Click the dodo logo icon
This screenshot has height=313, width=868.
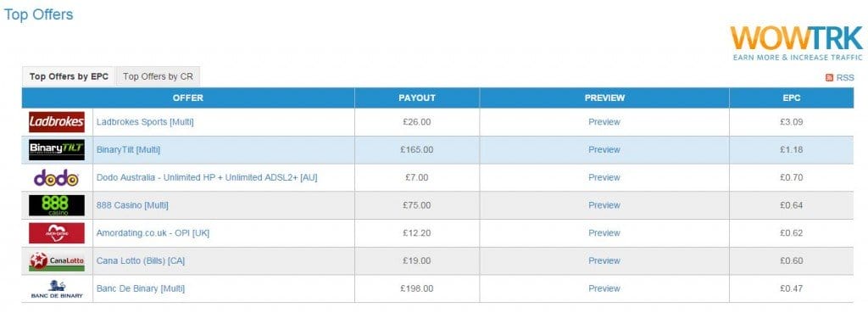57,178
